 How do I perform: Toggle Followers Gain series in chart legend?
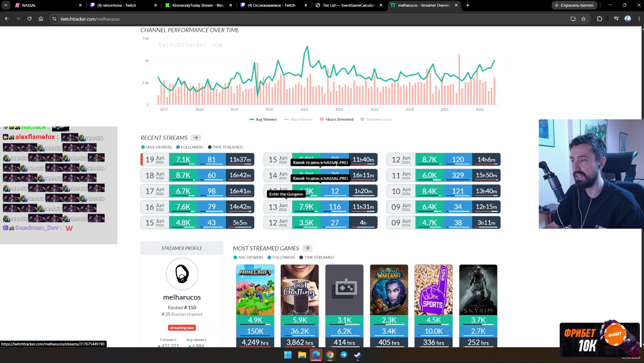(376, 119)
